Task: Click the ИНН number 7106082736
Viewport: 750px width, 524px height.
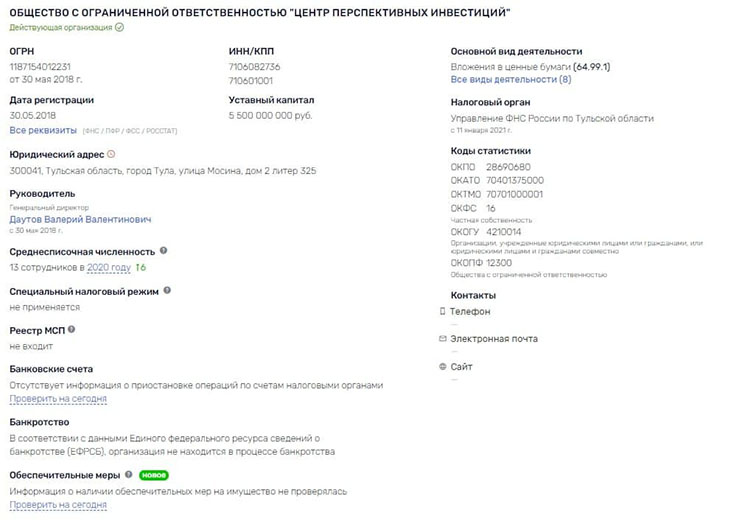Action: (x=254, y=66)
